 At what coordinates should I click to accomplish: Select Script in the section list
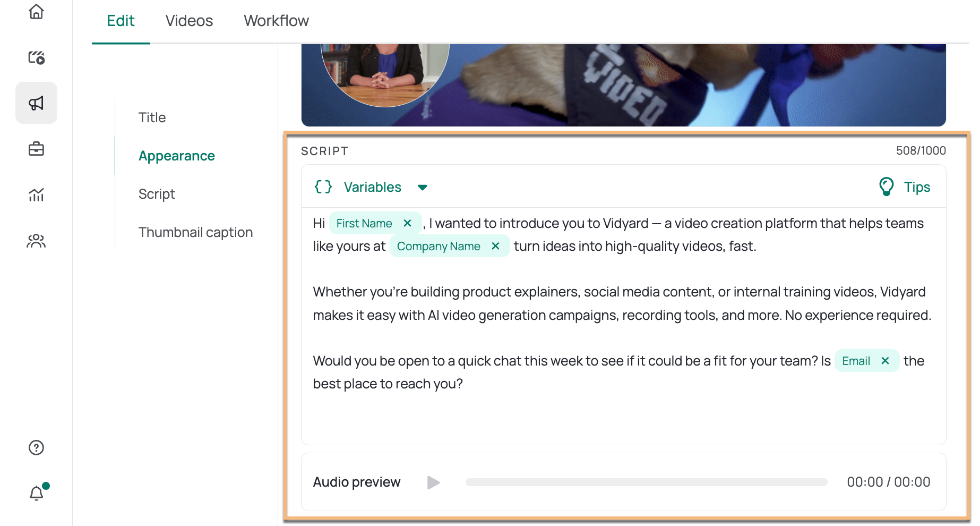click(157, 194)
